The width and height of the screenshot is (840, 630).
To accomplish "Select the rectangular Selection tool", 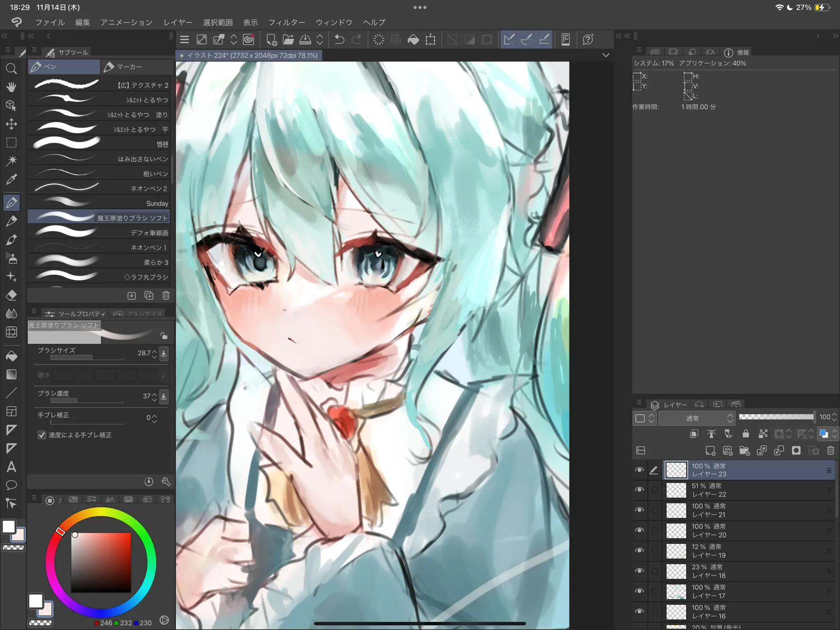I will tap(11, 142).
